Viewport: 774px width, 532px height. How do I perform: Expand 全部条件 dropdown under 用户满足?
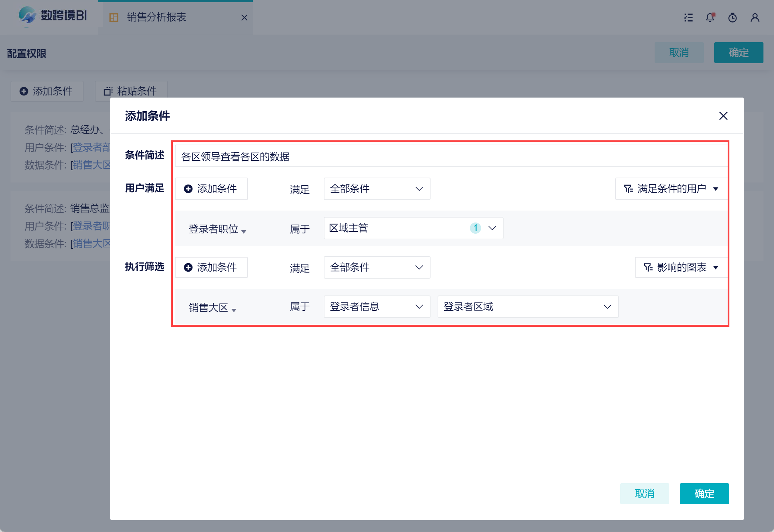pos(376,189)
